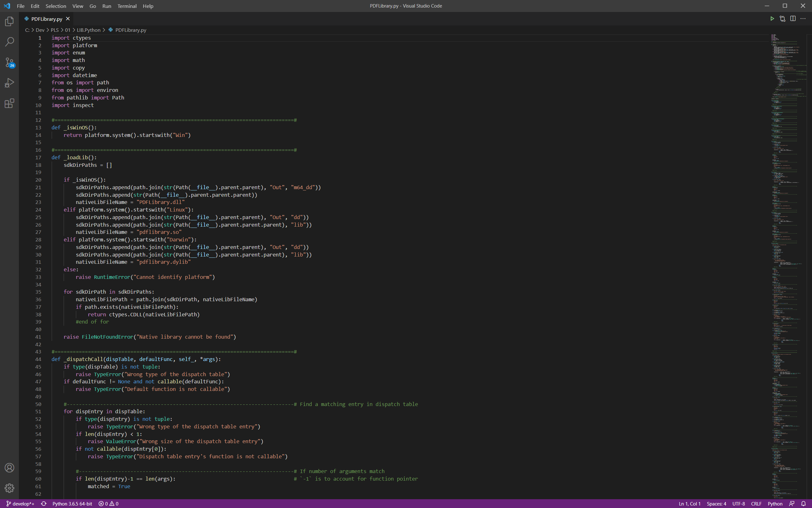This screenshot has height=508, width=812.
Task: Expand the LIB.Python breadcrumb folder
Action: pos(89,30)
